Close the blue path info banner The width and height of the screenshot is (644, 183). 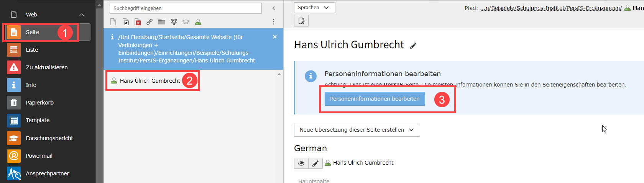(274, 37)
